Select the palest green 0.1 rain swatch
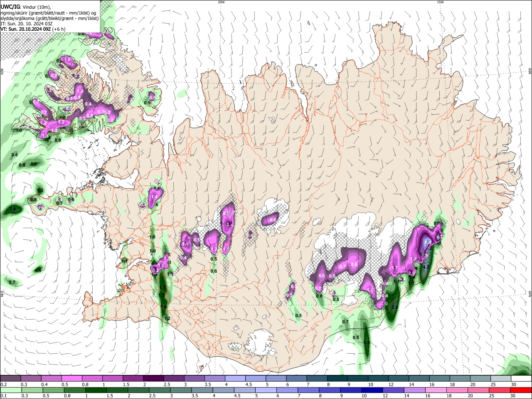The image size is (532, 399). (x=10, y=390)
